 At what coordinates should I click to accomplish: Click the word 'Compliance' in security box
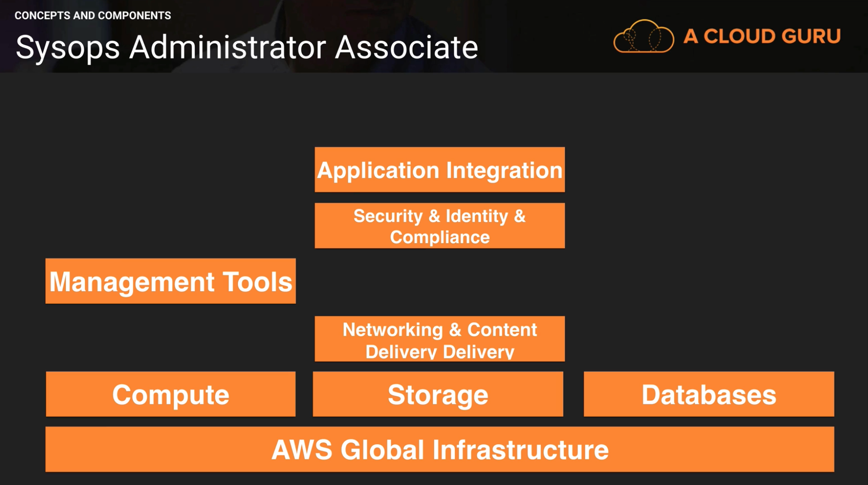click(x=440, y=237)
